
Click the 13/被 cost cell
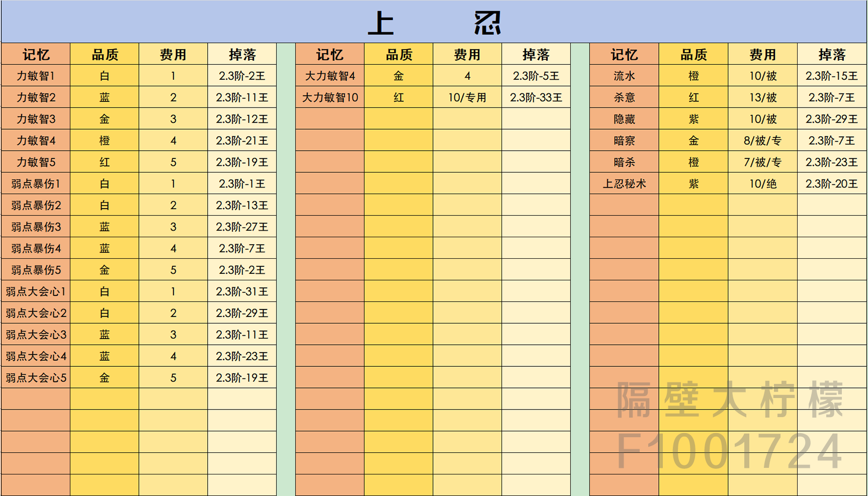click(762, 97)
